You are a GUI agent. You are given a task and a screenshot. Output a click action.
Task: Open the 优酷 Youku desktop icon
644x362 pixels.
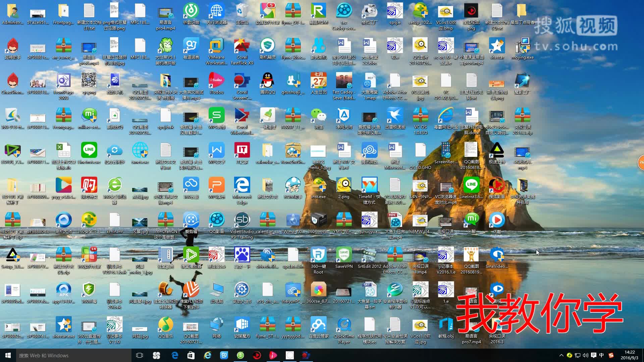497,223
